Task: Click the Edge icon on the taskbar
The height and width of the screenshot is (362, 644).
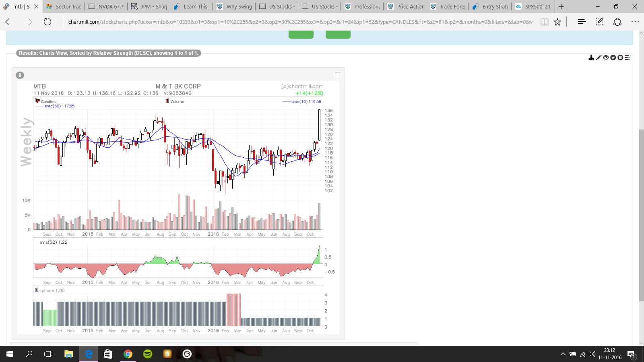Action: pos(89,354)
